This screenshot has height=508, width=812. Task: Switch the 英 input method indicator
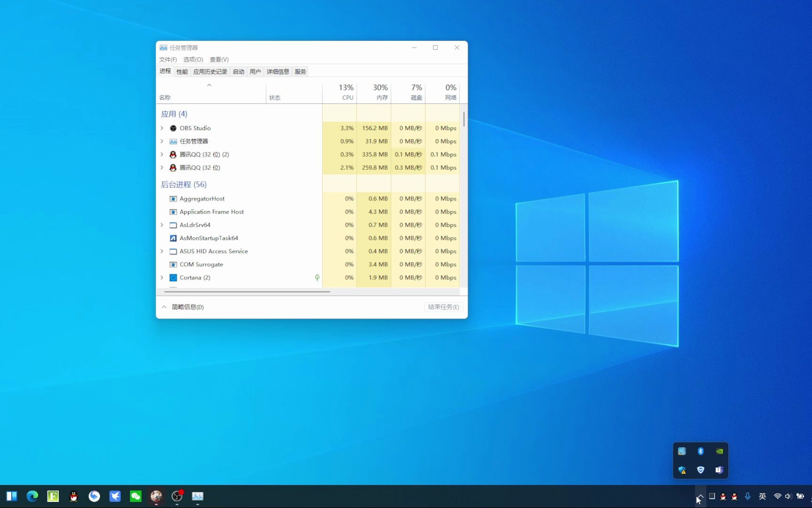pos(763,496)
